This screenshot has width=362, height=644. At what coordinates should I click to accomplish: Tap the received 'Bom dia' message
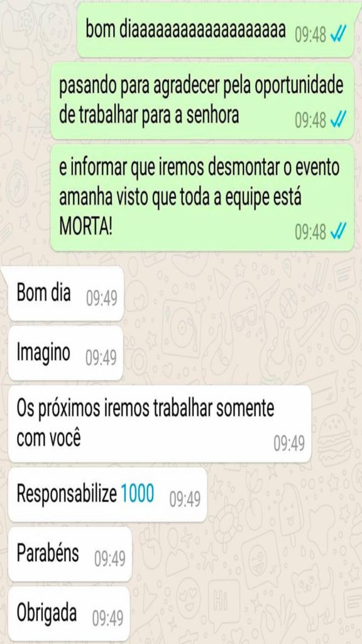[65, 294]
